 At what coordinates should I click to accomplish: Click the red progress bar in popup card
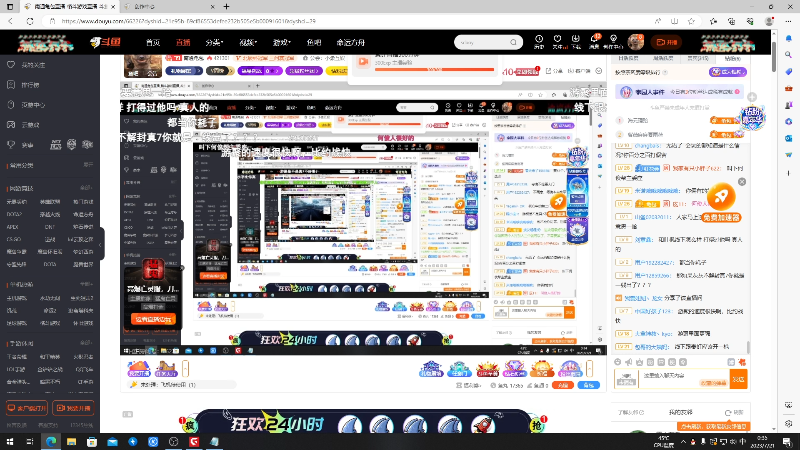434,69
